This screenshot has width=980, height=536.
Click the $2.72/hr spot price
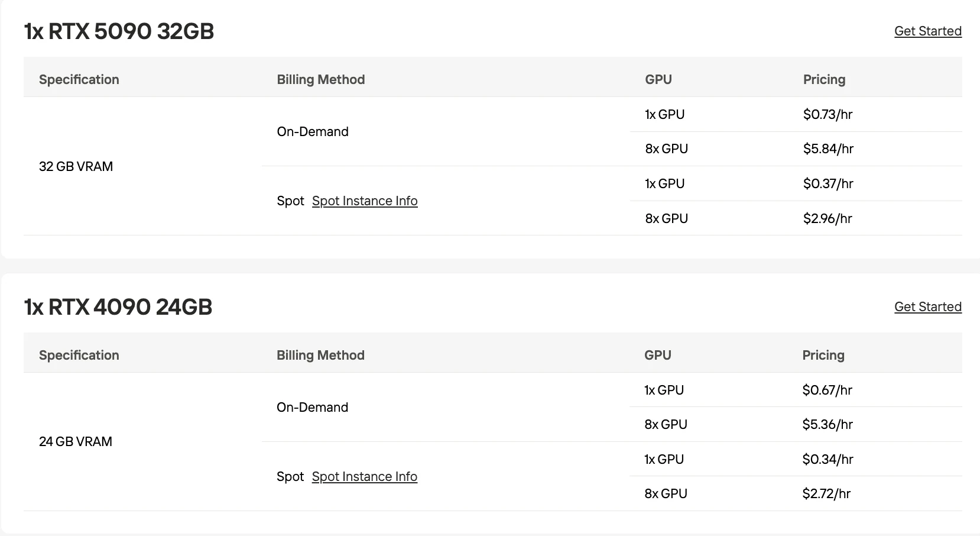tap(826, 493)
